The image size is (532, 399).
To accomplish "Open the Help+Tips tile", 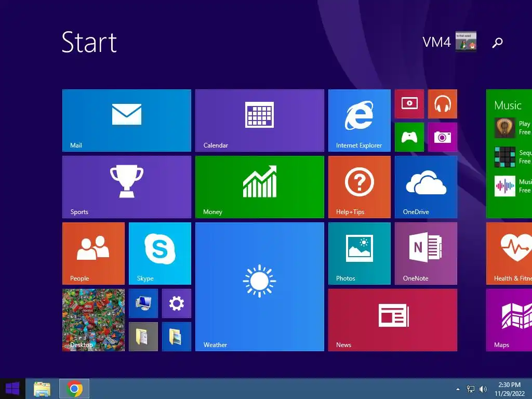I will [x=360, y=187].
